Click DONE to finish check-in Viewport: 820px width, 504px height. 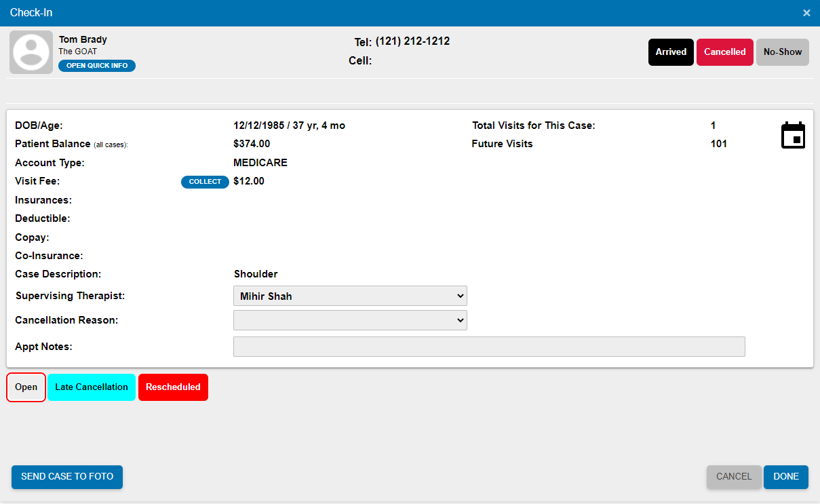(785, 477)
